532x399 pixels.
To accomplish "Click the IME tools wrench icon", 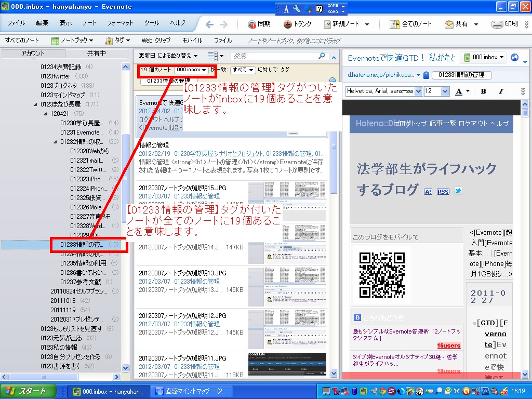I will 297,9.
